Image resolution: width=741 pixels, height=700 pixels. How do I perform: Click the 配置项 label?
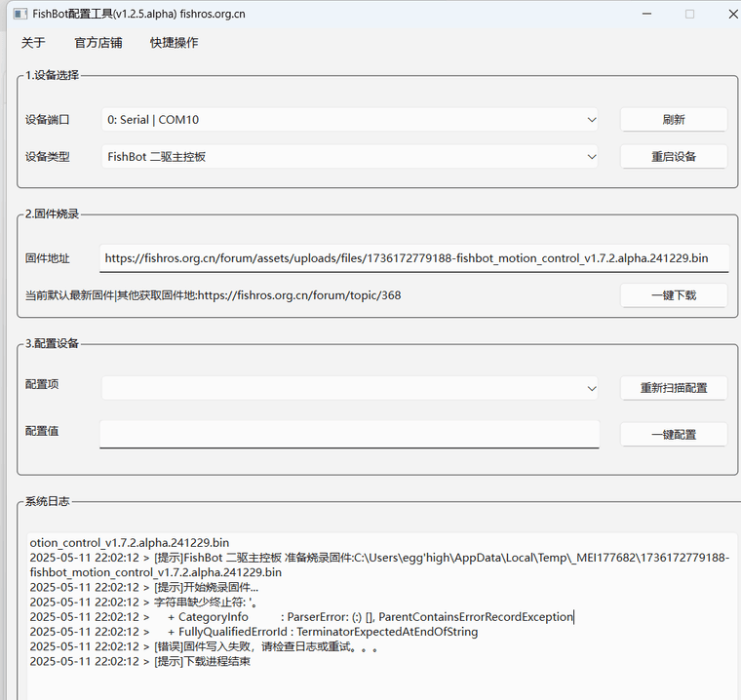pyautogui.click(x=42, y=384)
